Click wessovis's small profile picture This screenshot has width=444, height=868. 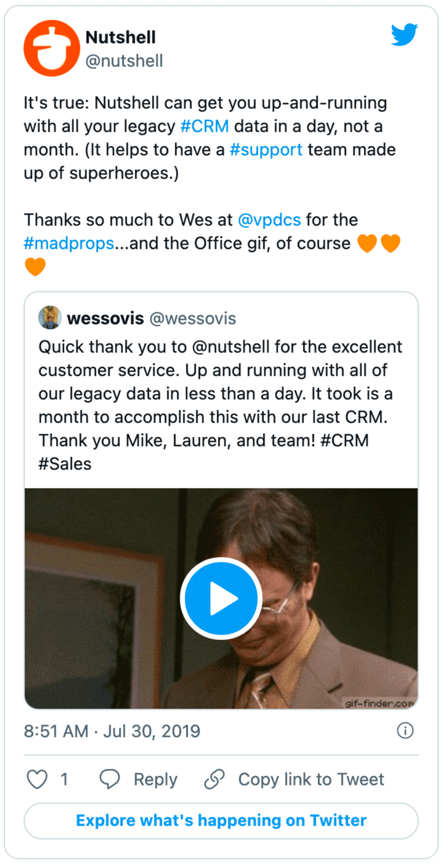(50, 318)
